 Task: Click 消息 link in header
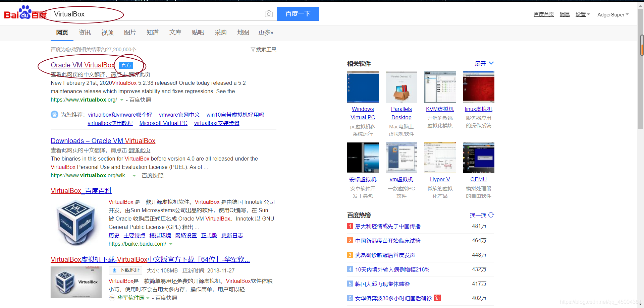(565, 14)
